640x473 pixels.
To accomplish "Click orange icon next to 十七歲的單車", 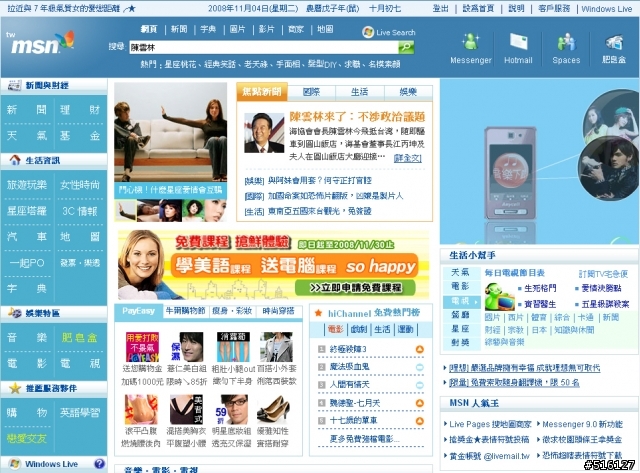I will [419, 420].
